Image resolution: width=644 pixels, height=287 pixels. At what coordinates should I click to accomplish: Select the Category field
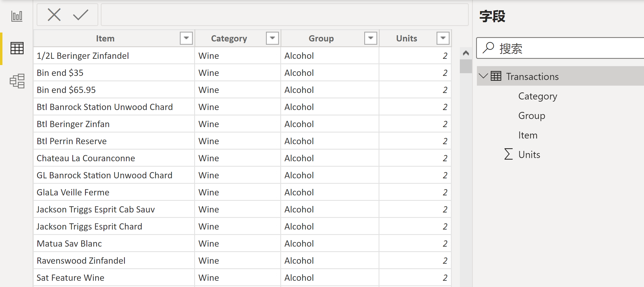click(x=538, y=96)
